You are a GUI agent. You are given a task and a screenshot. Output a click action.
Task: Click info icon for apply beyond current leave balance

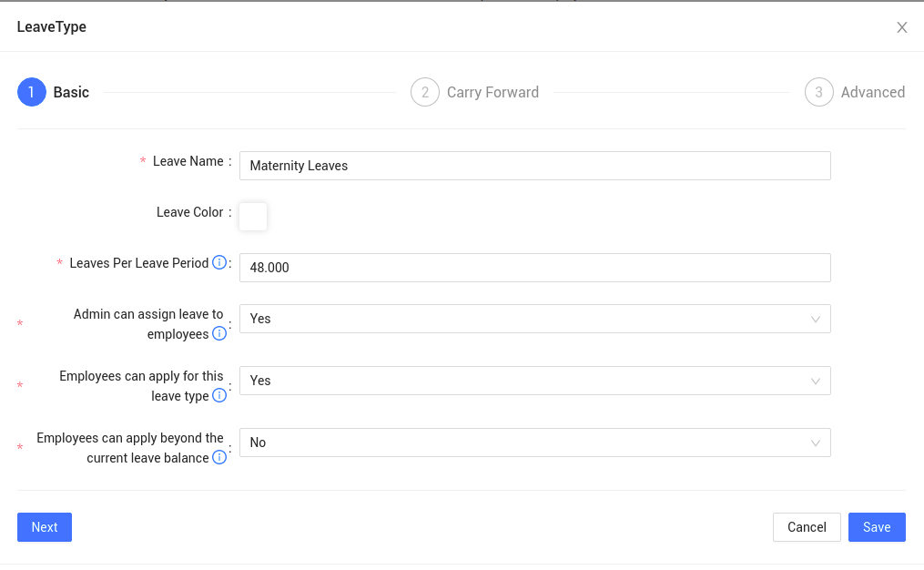click(219, 458)
